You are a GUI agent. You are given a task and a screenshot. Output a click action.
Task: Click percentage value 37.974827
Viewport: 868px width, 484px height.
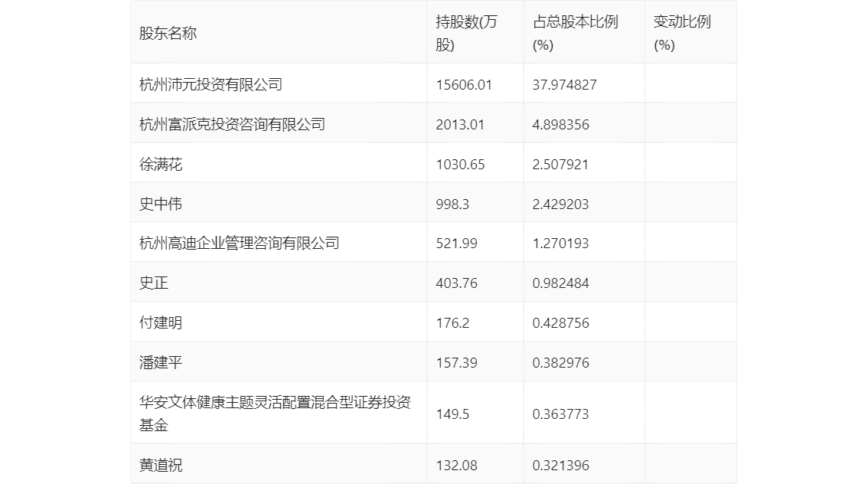[x=565, y=85]
